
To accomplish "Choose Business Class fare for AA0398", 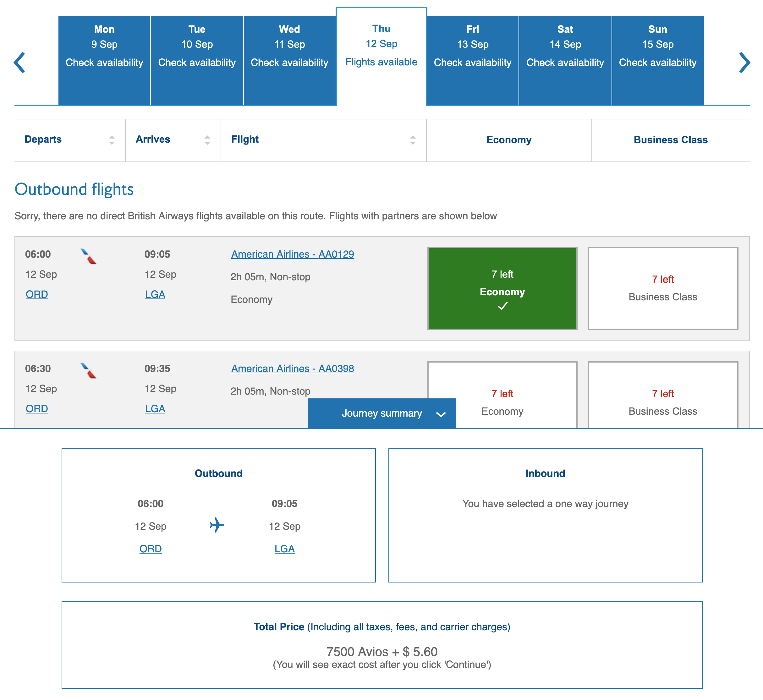I will point(663,395).
